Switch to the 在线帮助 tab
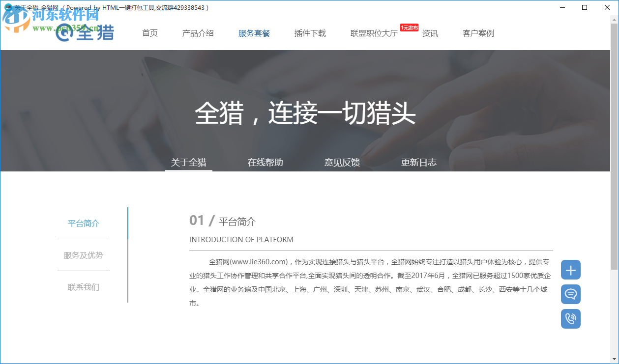Screen dimensions: 619x364 pos(265,162)
